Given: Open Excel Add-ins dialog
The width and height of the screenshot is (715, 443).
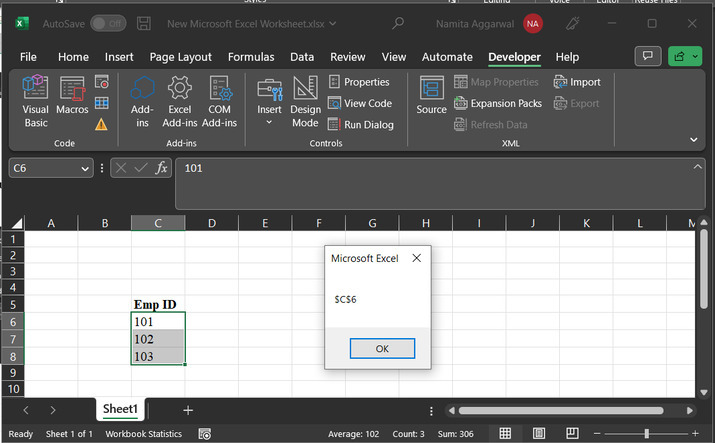Looking at the screenshot, I should (x=180, y=101).
